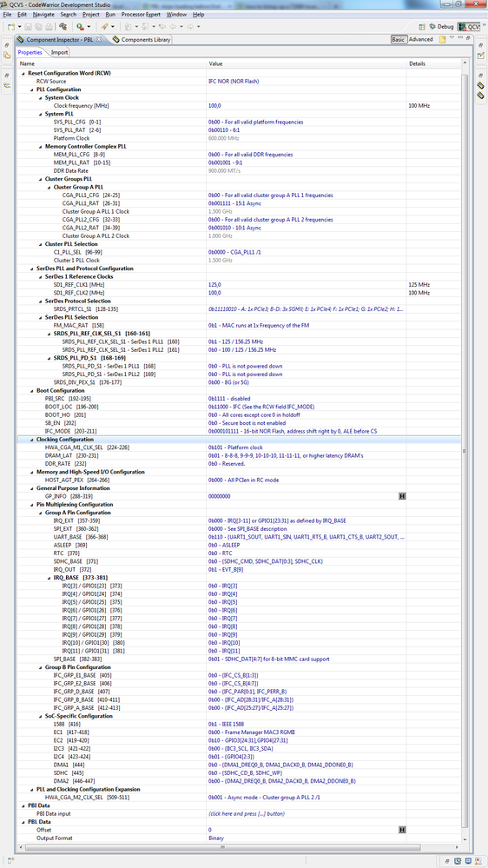The width and height of the screenshot is (488, 868).
Task: Switch to the Import tab
Action: click(59, 53)
